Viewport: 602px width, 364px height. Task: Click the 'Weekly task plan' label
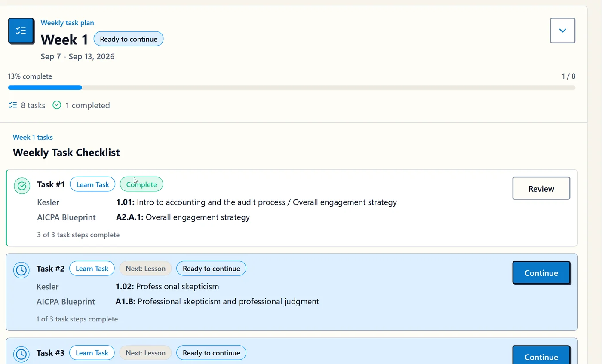(67, 23)
